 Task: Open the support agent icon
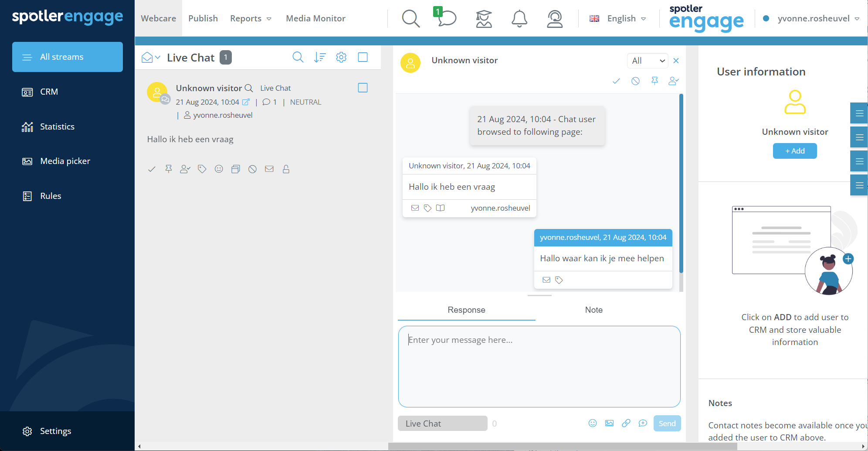(x=555, y=18)
